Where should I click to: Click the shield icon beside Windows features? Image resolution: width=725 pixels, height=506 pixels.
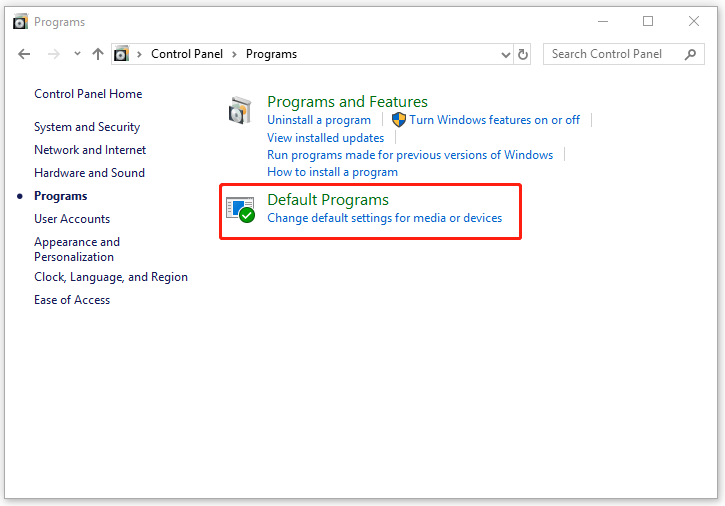click(x=399, y=120)
